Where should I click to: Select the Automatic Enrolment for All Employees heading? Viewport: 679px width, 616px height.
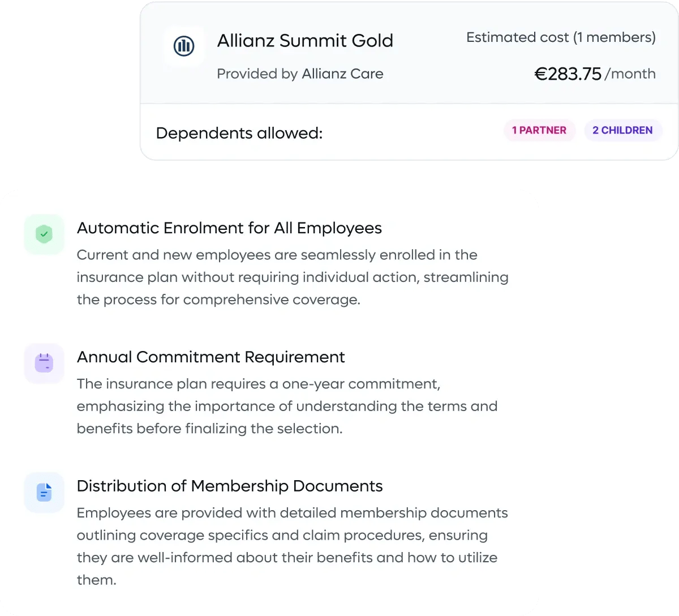pos(229,228)
